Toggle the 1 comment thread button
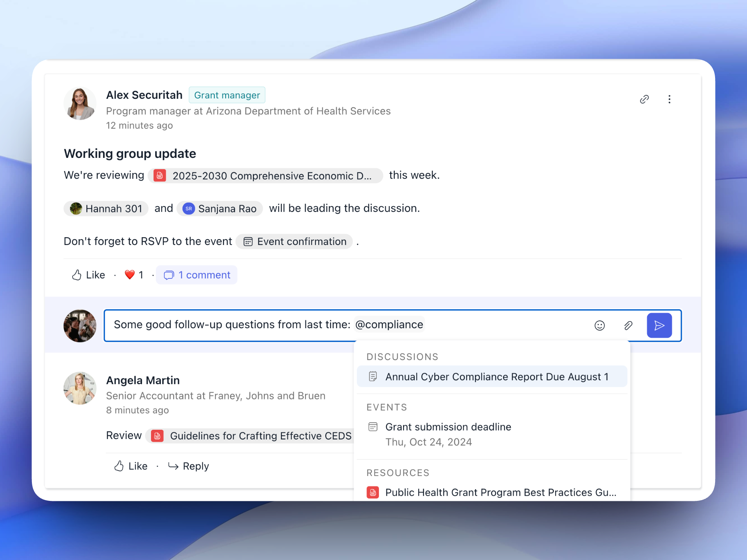 click(x=197, y=275)
